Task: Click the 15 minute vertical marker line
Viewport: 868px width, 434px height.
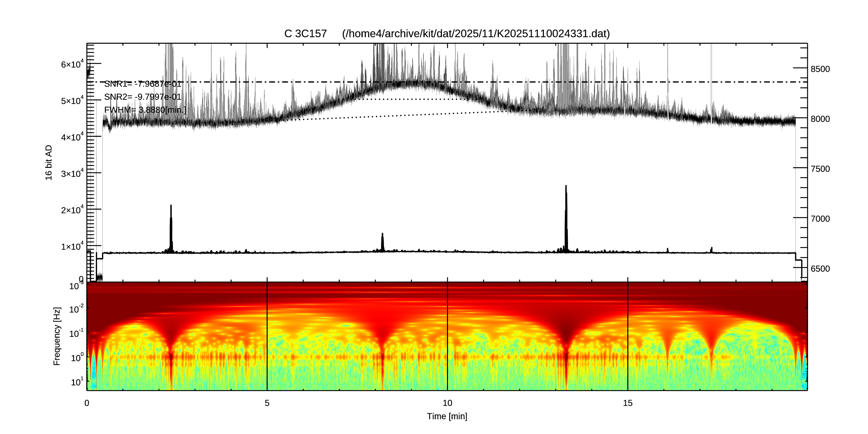Action: click(628, 337)
